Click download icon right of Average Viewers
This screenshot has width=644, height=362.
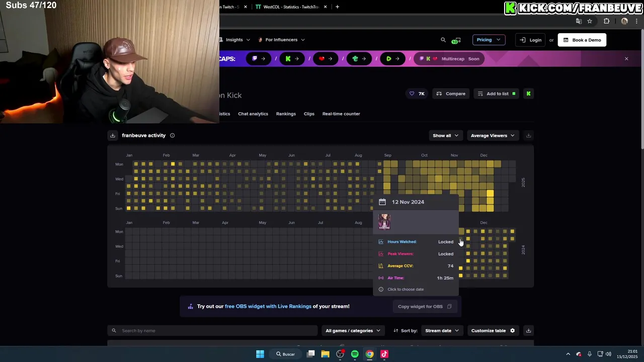[528, 135]
